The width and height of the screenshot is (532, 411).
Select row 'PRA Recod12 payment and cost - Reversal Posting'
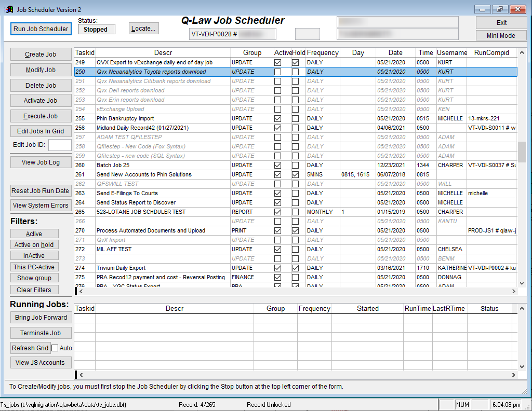(x=296, y=277)
